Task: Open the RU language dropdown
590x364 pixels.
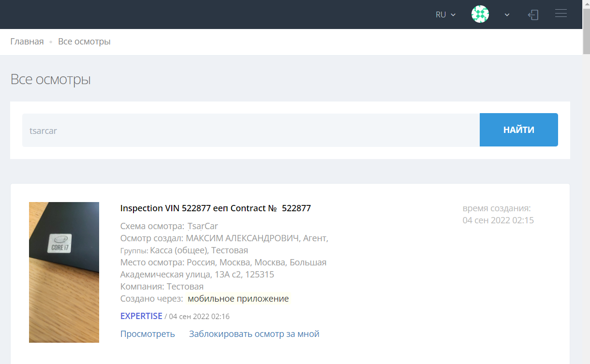Action: point(445,15)
